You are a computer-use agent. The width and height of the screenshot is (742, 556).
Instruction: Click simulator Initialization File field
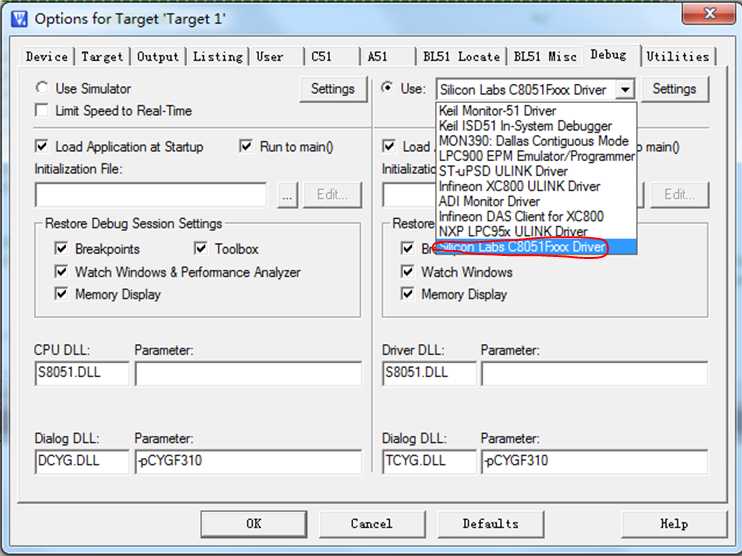[x=150, y=195]
